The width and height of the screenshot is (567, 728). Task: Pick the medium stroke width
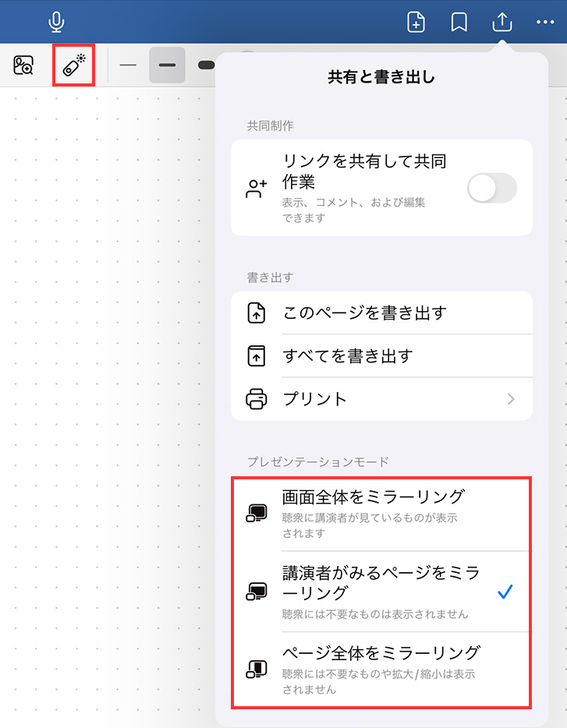[168, 65]
